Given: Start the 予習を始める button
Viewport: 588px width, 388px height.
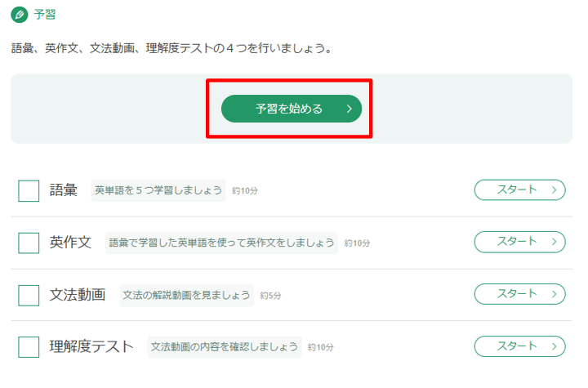Looking at the screenshot, I should pos(292,109).
